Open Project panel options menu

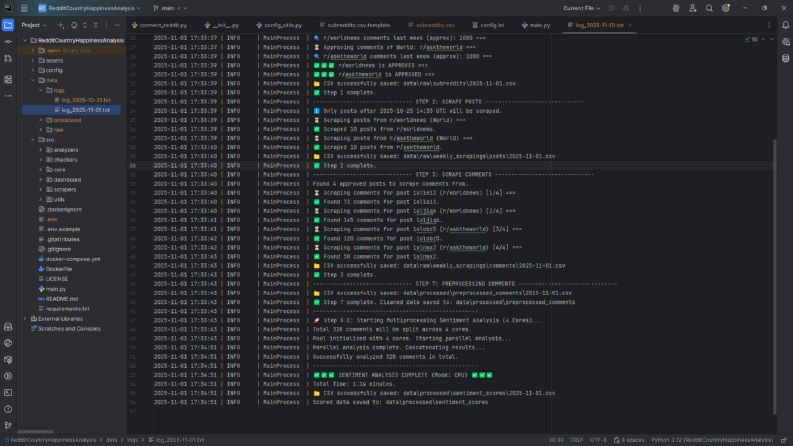(106, 25)
